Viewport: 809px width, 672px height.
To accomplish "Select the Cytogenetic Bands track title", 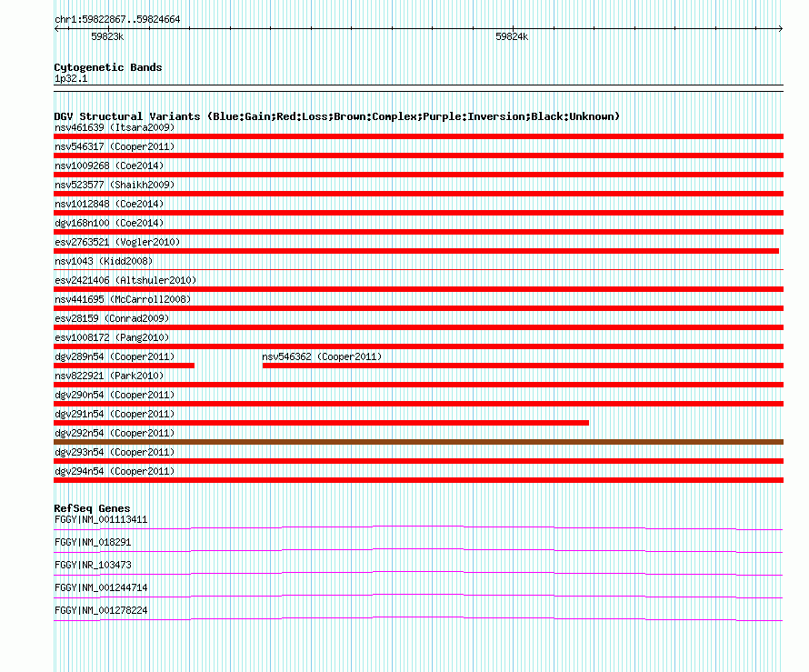I will 108,67.
